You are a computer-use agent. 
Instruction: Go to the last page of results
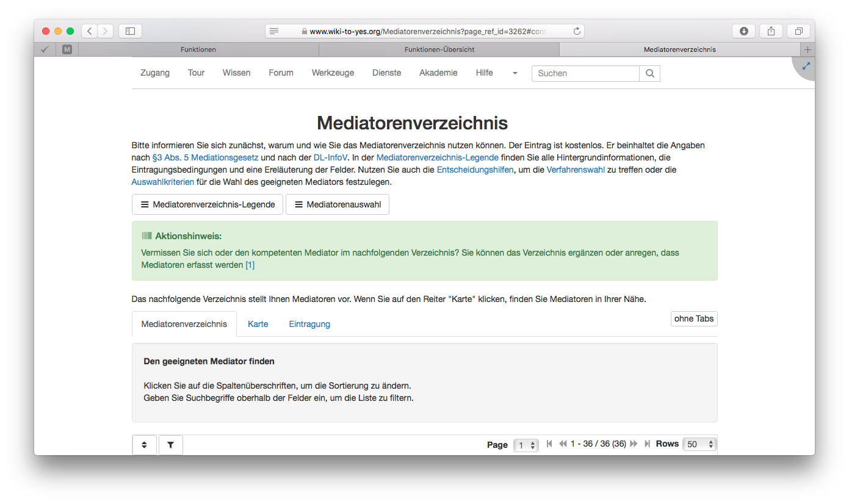648,444
